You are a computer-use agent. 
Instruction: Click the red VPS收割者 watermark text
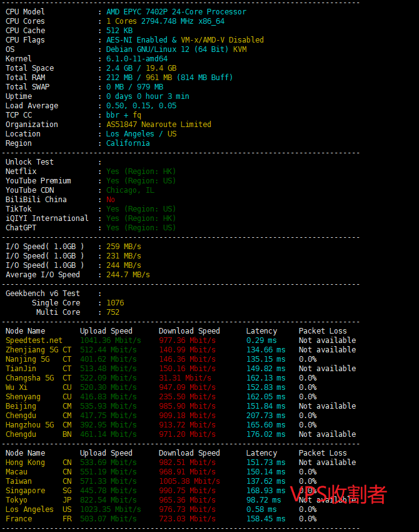(x=338, y=494)
